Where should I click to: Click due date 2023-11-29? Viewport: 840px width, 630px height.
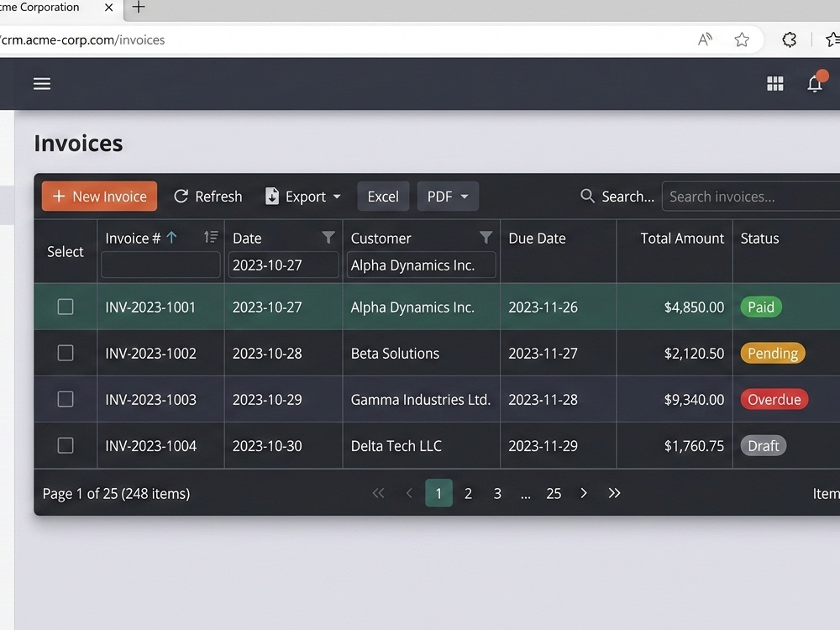click(543, 446)
